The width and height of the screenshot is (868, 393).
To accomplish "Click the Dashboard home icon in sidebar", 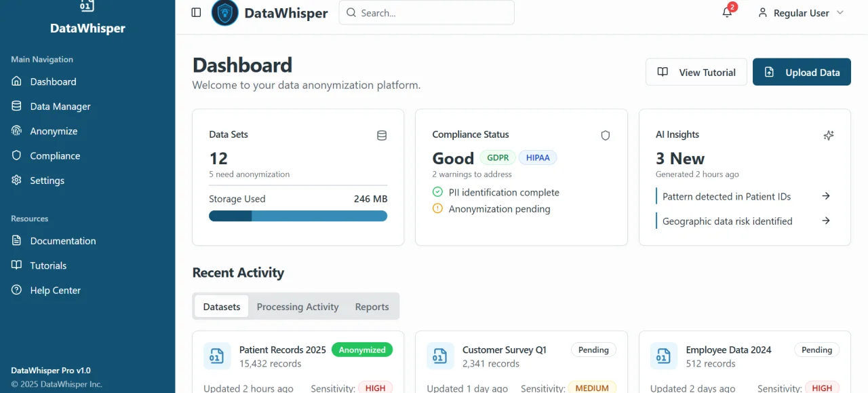I will click(17, 81).
